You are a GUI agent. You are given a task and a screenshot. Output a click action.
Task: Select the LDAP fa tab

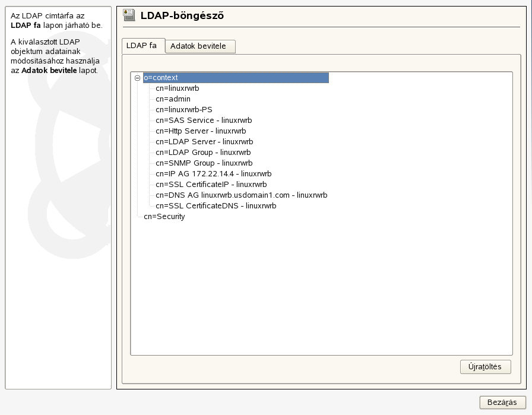[142, 46]
